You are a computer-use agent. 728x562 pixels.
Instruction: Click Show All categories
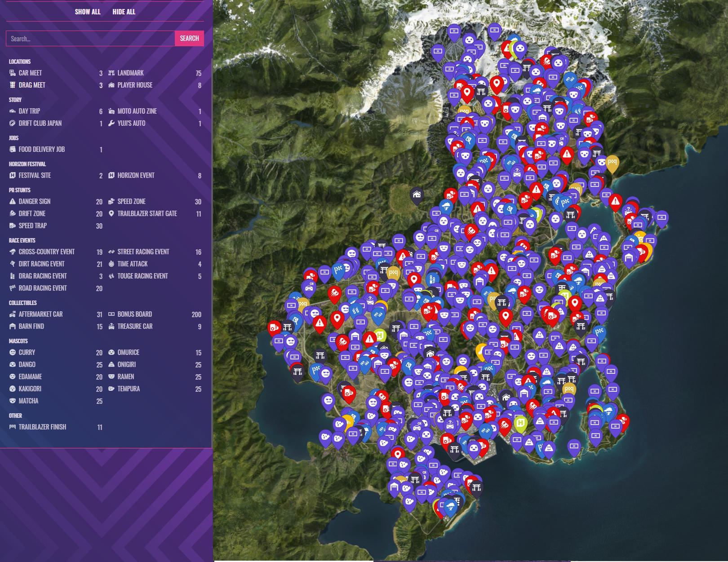(x=88, y=12)
